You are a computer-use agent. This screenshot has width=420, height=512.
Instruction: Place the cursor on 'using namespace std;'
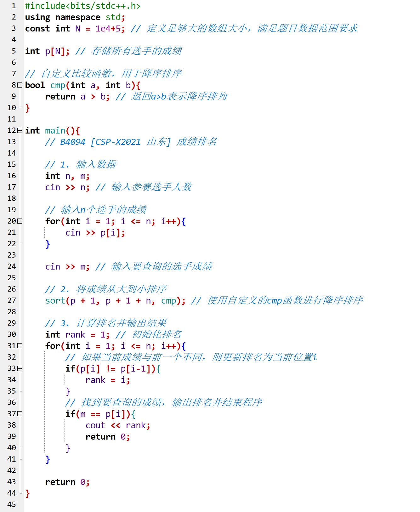(75, 17)
